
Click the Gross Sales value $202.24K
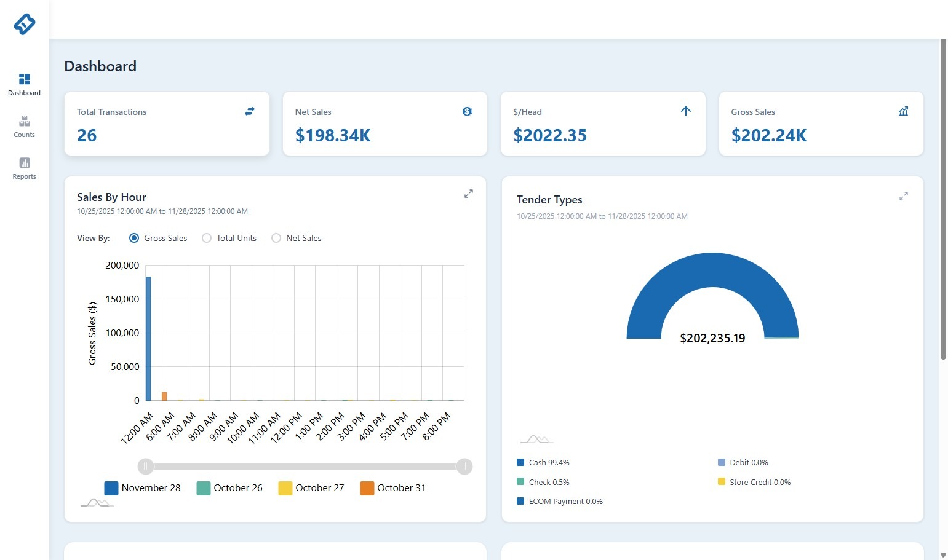click(769, 135)
